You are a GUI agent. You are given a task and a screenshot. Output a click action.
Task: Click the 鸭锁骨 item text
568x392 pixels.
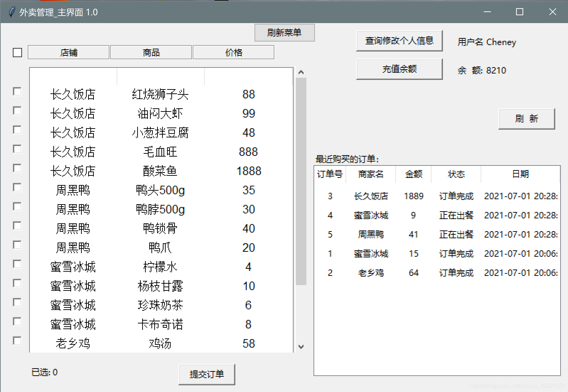click(x=160, y=229)
